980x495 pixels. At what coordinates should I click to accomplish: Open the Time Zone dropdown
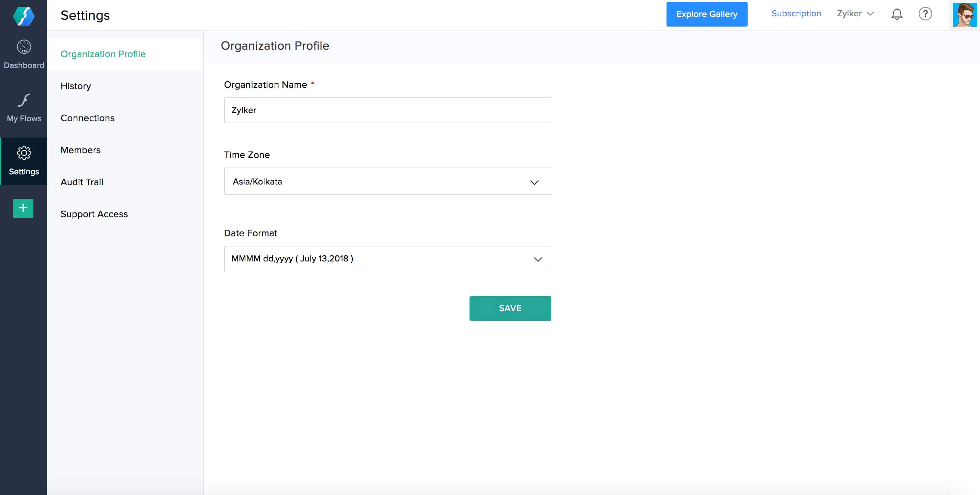[387, 181]
